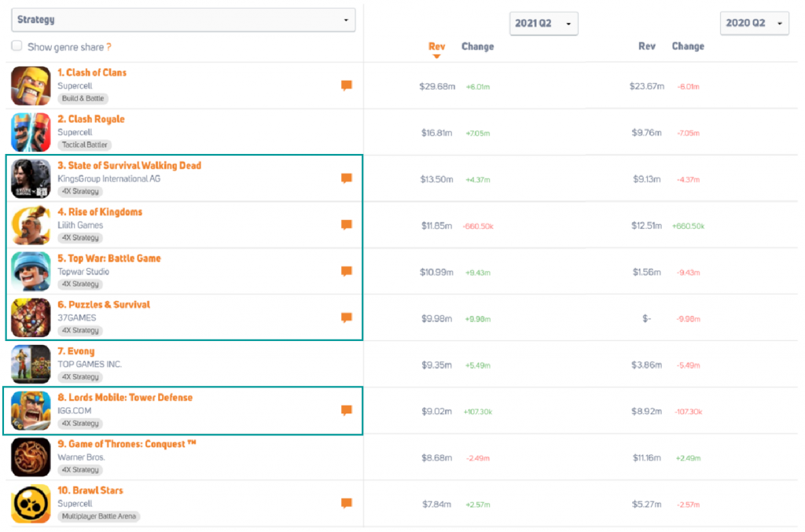Screen dimensions: 805x532
Task: Open the Puzzles & Survival app icon
Action: pyautogui.click(x=31, y=317)
